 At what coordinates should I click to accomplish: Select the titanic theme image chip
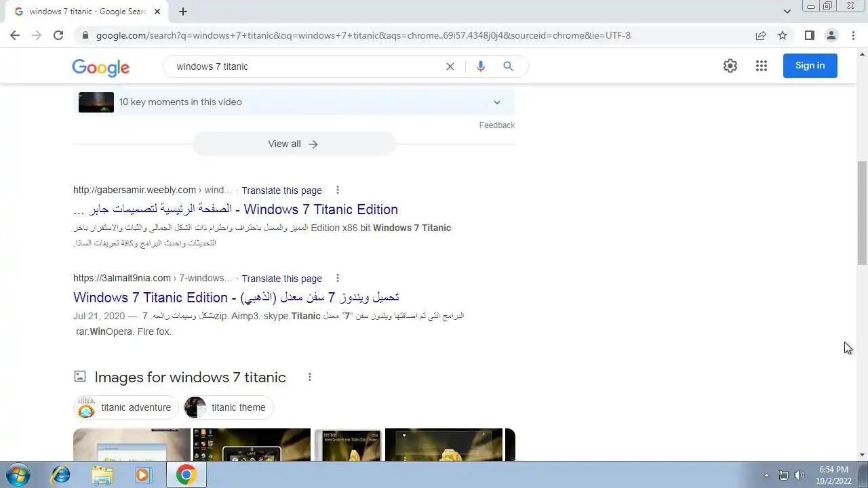[228, 407]
